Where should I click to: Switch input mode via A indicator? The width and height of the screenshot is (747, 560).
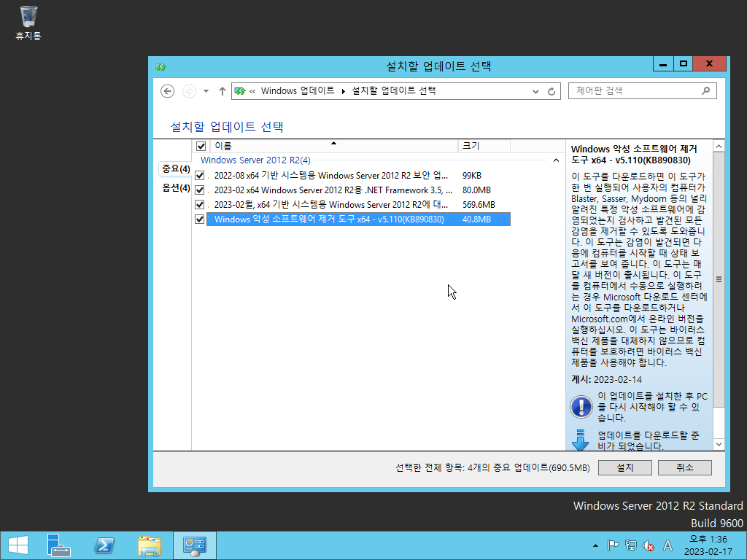click(x=668, y=545)
